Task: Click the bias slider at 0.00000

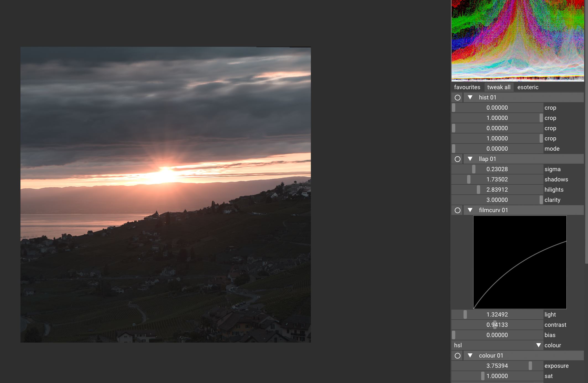Action: [x=497, y=335]
